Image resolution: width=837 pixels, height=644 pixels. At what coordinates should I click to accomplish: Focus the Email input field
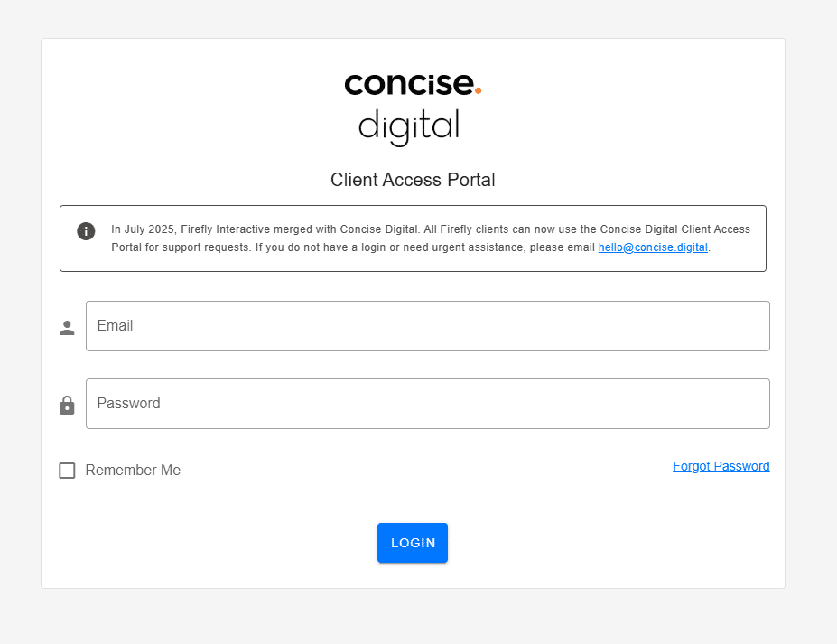click(x=427, y=326)
